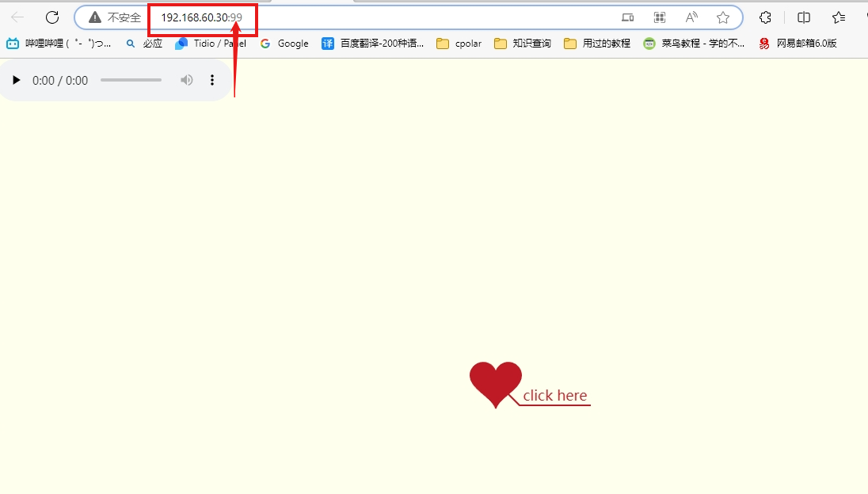Image resolution: width=868 pixels, height=494 pixels.
Task: Click the red heart shape
Action: (496, 383)
